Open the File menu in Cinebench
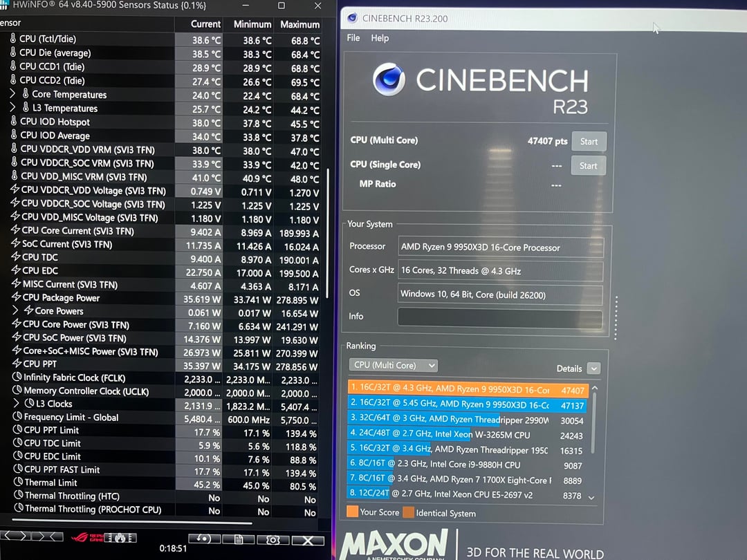This screenshot has height=560, width=747. click(353, 37)
